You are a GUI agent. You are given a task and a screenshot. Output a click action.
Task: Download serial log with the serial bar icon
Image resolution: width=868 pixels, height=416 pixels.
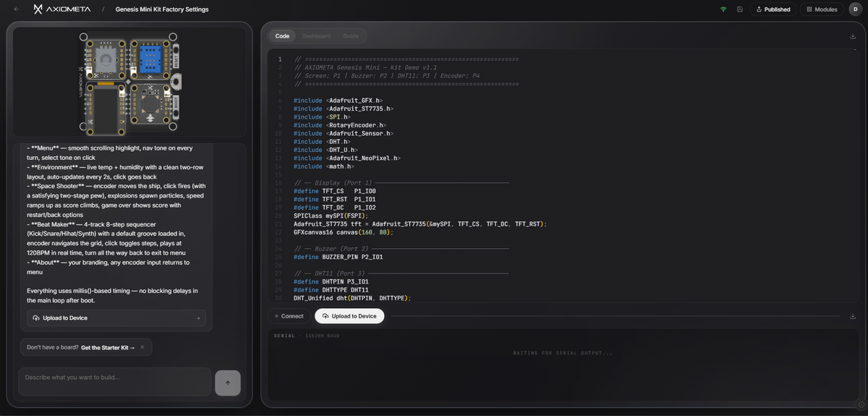[853, 316]
